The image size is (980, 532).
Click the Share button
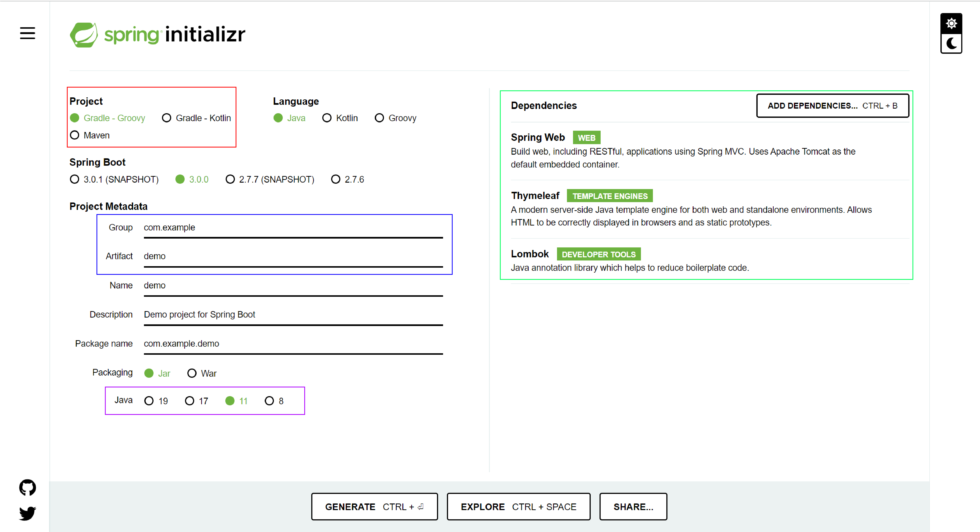point(633,506)
